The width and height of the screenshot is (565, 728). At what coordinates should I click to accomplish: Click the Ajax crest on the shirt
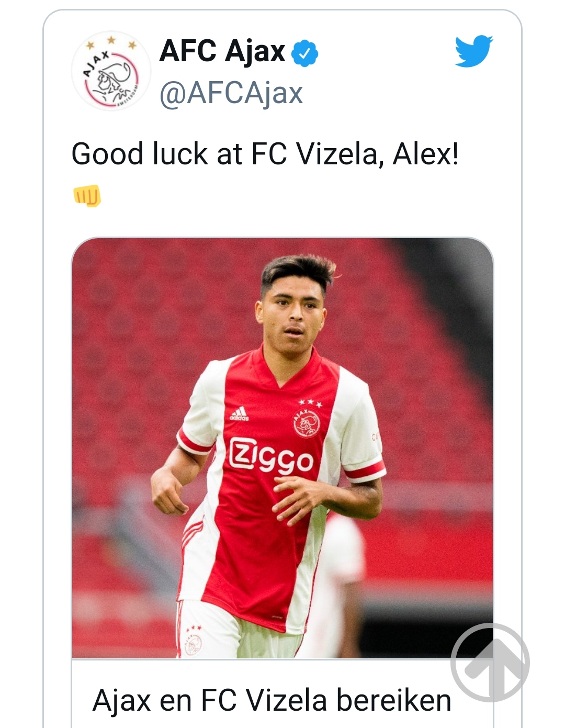(308, 424)
